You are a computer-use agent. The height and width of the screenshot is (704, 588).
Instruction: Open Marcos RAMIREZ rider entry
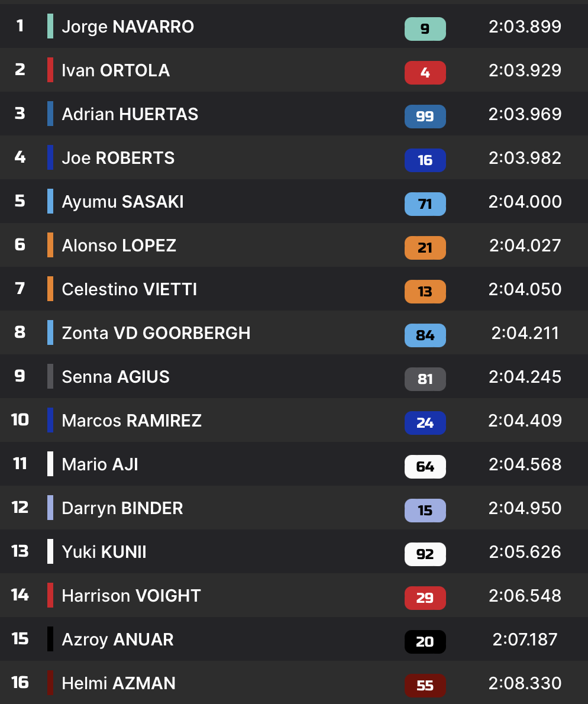click(x=132, y=421)
